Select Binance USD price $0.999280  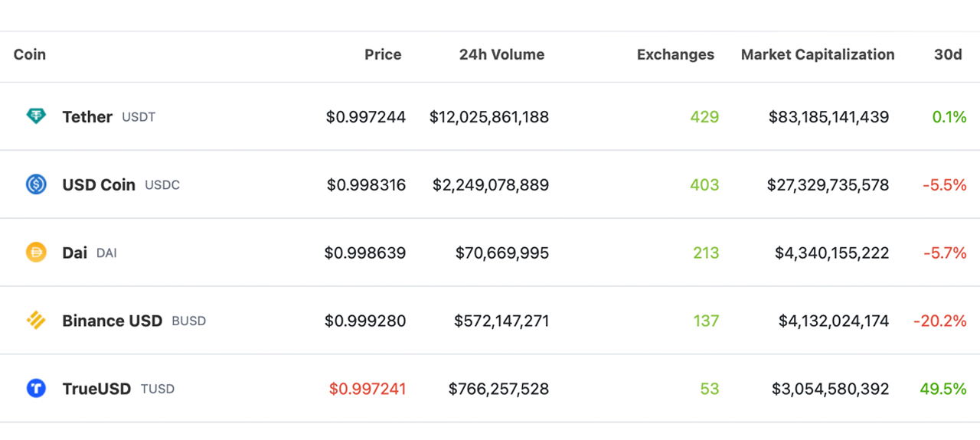(x=365, y=321)
